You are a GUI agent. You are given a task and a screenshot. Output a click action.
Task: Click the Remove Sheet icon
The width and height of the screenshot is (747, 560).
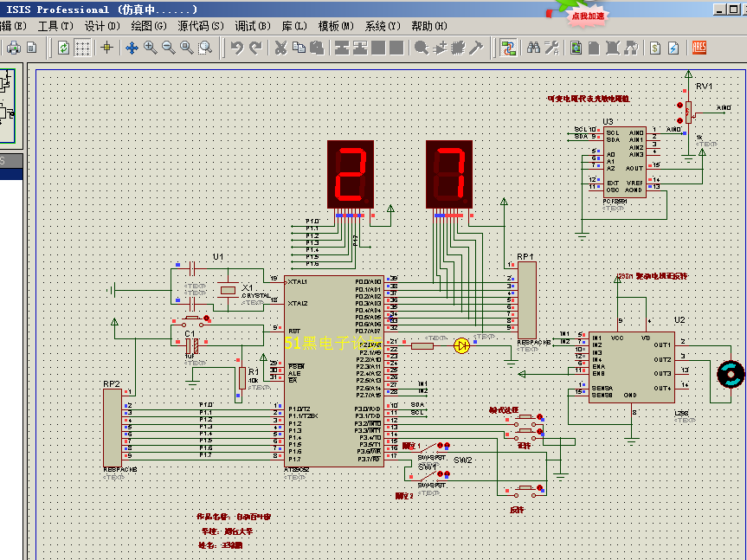(613, 48)
